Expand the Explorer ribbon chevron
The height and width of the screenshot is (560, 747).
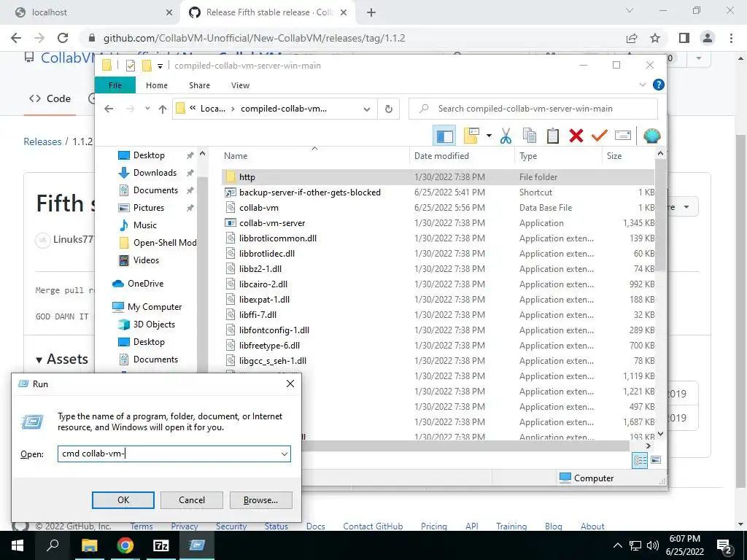(642, 85)
